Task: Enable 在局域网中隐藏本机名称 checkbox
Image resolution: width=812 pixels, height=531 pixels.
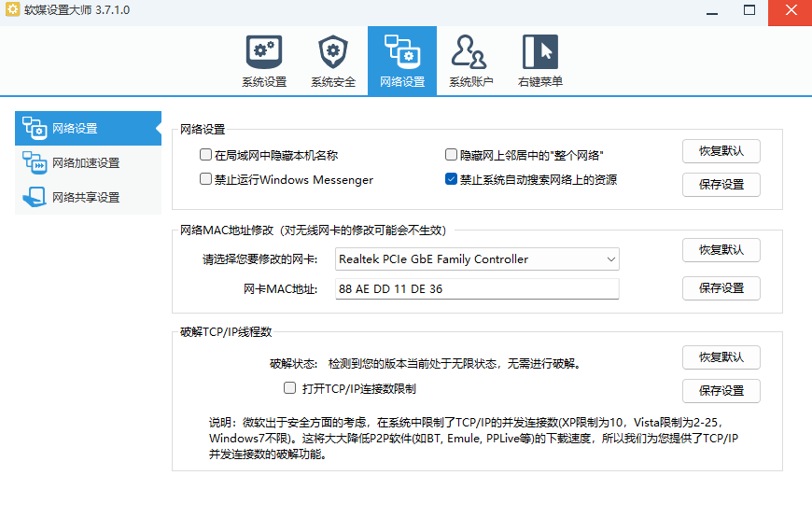Action: tap(206, 155)
